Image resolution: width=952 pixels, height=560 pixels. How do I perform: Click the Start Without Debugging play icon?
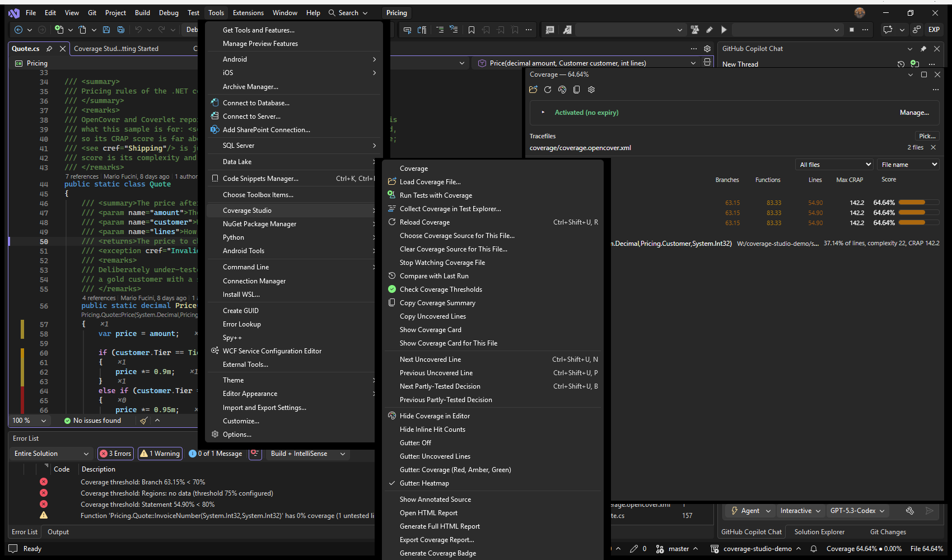724,30
